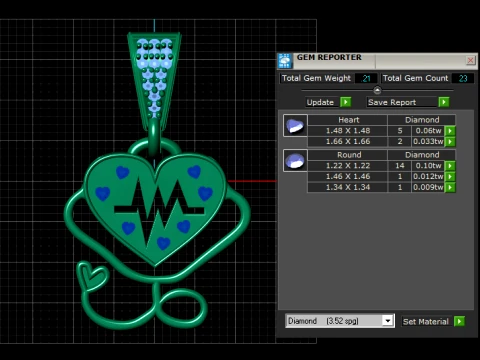Click the green arrow beside Save Report
480x360 pixels.
coord(444,102)
